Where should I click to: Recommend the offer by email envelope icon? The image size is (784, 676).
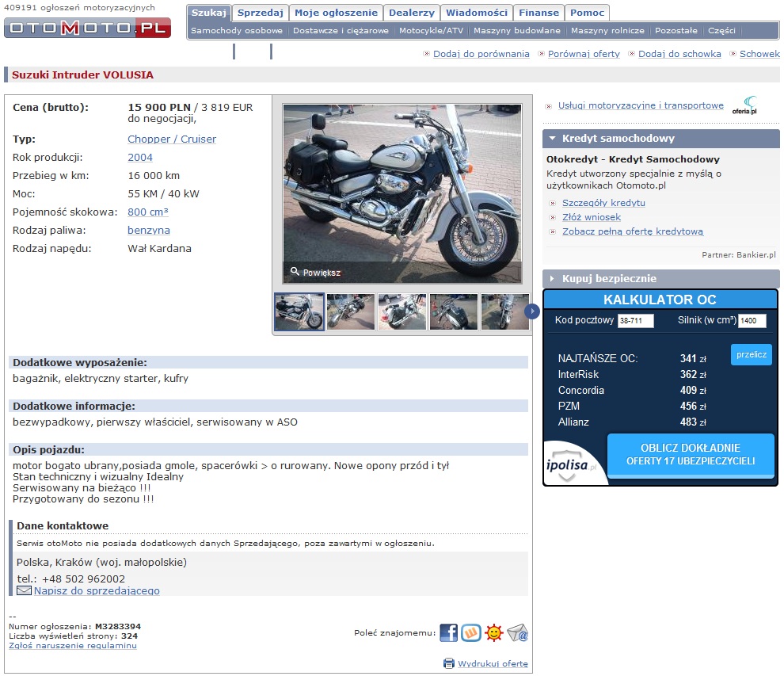click(x=517, y=632)
